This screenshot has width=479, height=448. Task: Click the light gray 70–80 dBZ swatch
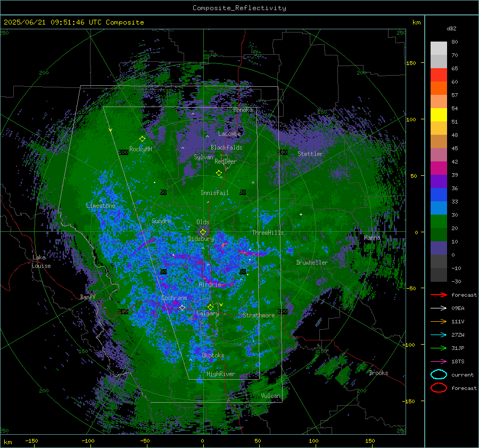click(x=439, y=48)
